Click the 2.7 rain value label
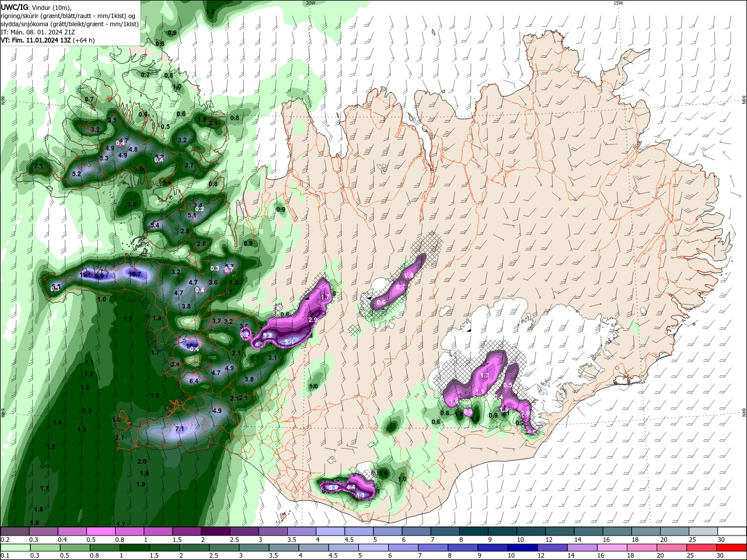The height and width of the screenshot is (560, 747). 189,165
